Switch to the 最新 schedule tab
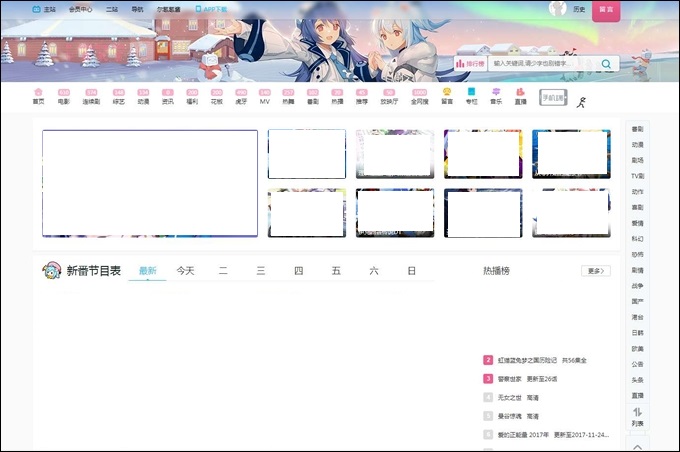 pos(147,271)
